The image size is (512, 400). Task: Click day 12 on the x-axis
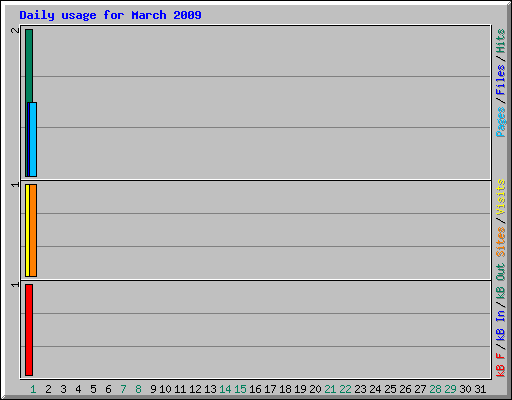tap(195, 389)
